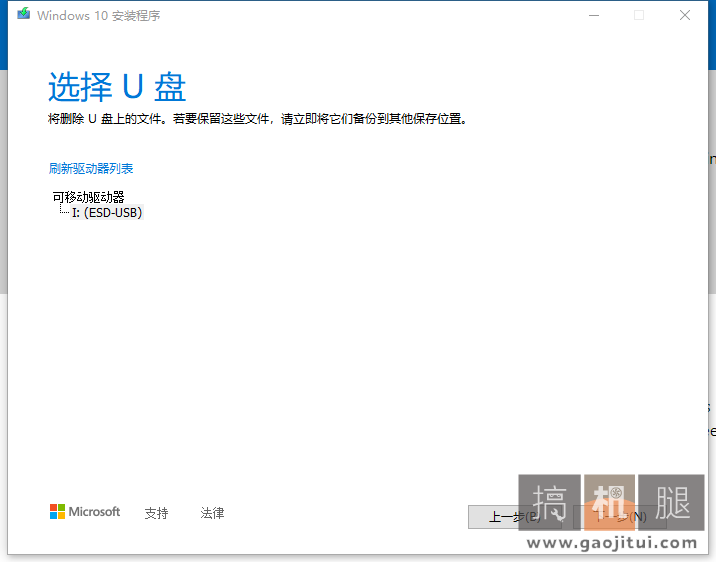This screenshot has width=716, height=562.
Task: Click the Windows 10 setup app icon
Action: point(24,14)
